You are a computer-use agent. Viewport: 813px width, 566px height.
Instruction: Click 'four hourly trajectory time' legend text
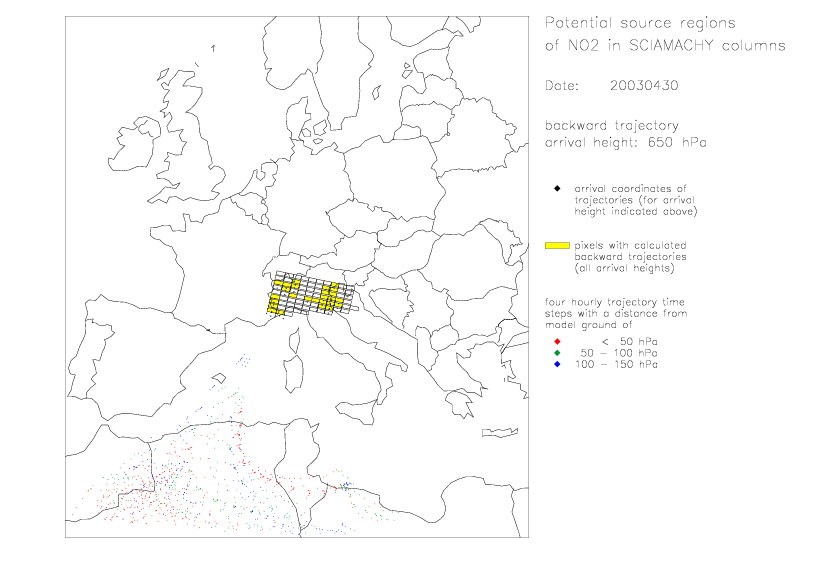(615, 302)
